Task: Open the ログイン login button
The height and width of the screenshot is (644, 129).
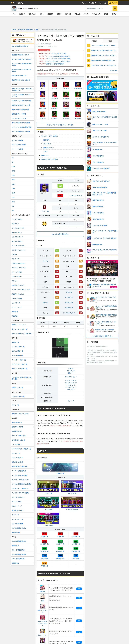Action: [x=113, y=3]
